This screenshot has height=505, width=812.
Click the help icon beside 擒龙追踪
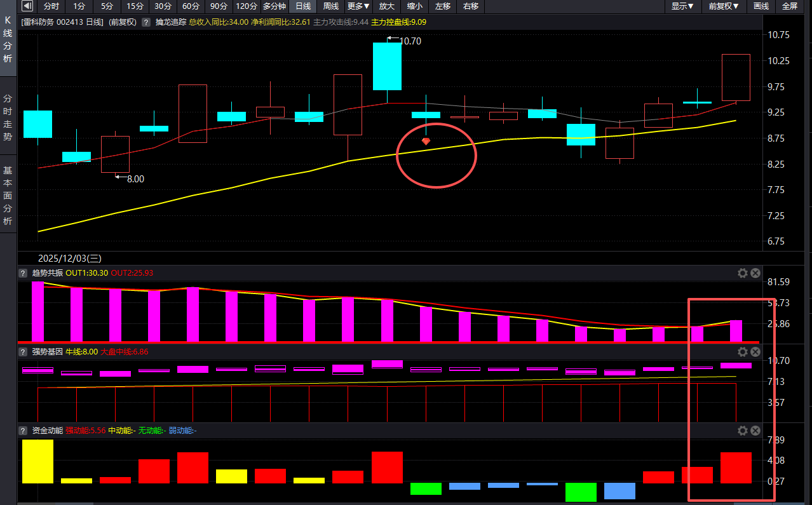(147, 22)
